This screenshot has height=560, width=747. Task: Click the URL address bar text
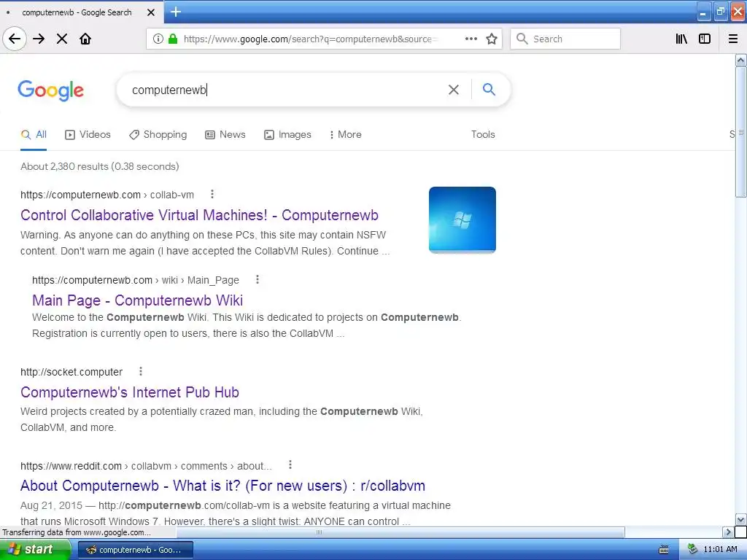[310, 39]
